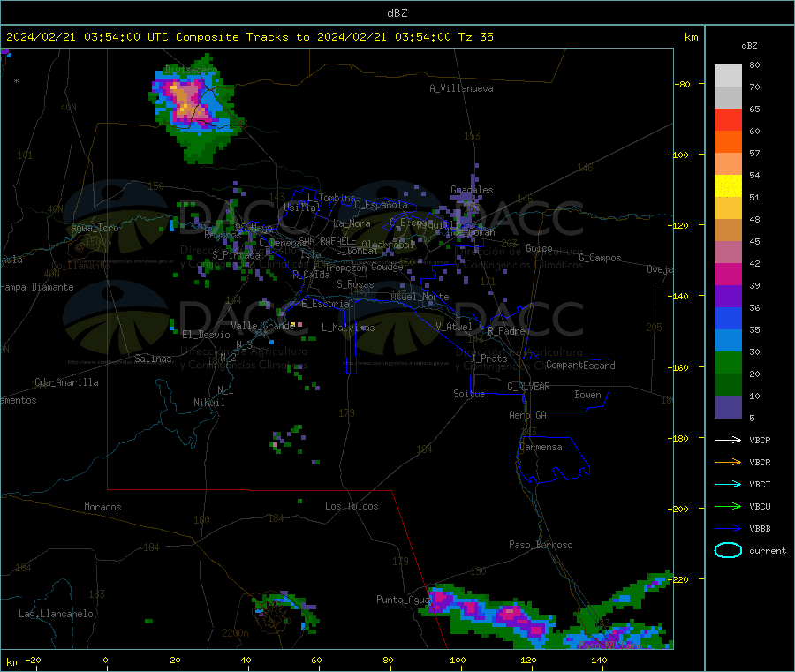Click the 100 km x-axis tick label
The image size is (795, 672).
click(458, 660)
